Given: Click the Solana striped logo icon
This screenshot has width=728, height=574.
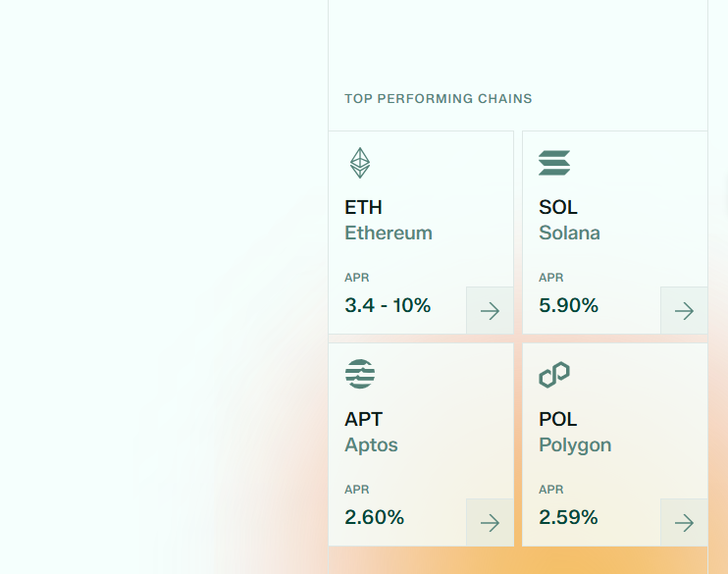Looking at the screenshot, I should (x=554, y=163).
